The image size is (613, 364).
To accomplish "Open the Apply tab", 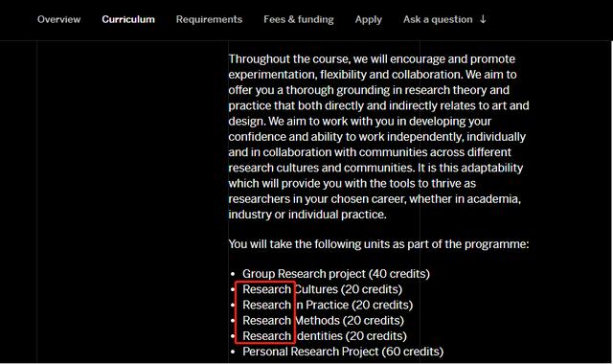I will click(368, 19).
